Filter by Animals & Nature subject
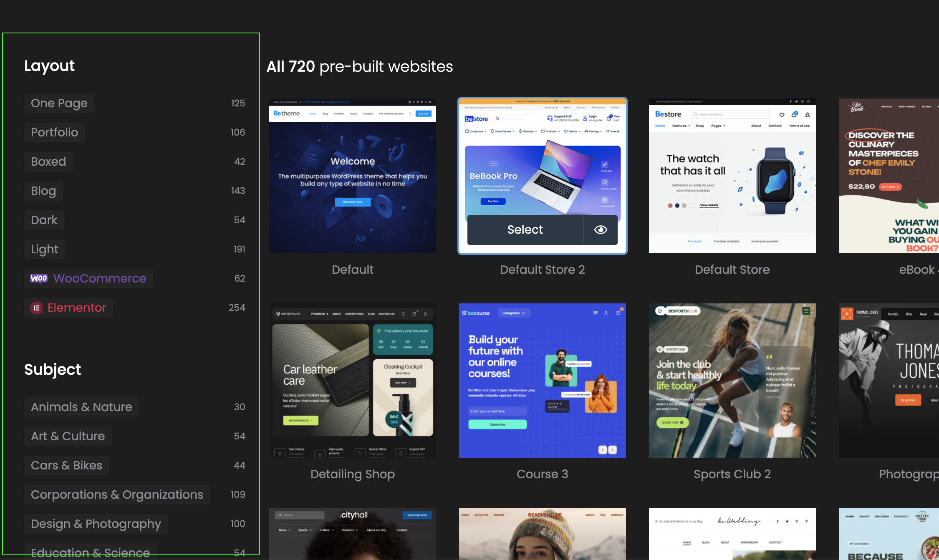The width and height of the screenshot is (939, 560). pos(81,407)
